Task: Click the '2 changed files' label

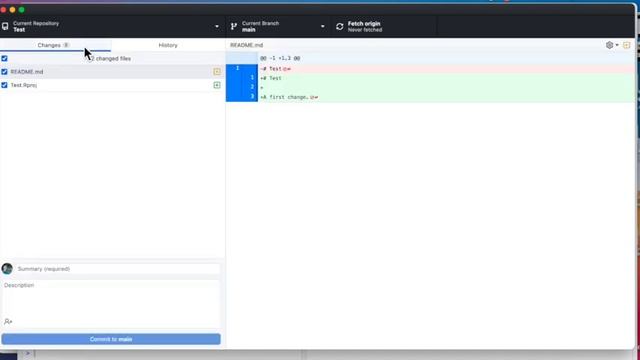Action: [x=111, y=59]
